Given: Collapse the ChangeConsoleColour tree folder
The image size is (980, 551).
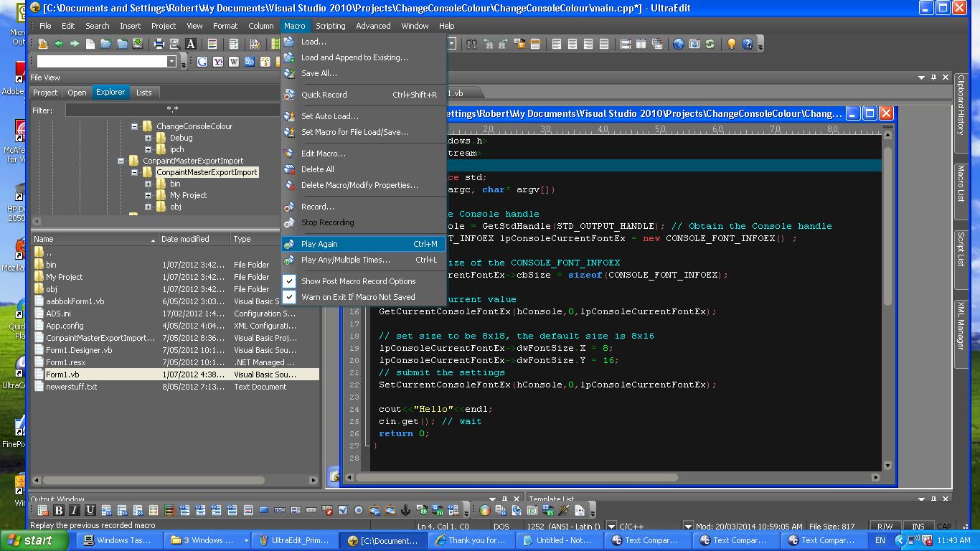Looking at the screenshot, I should tap(134, 126).
